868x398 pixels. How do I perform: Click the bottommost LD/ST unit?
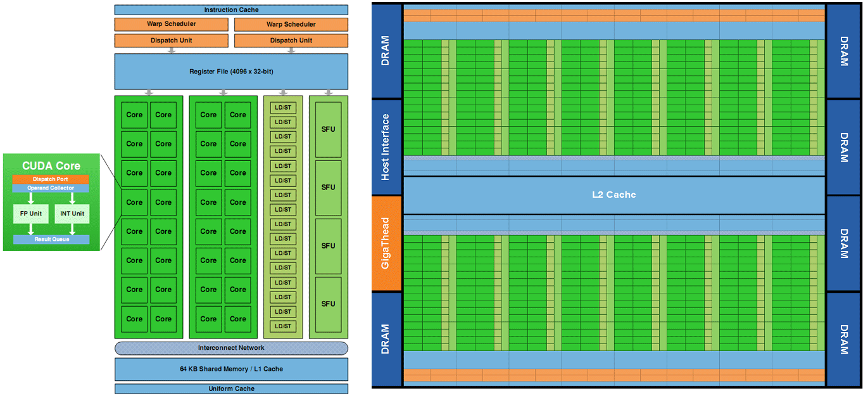pos(283,326)
